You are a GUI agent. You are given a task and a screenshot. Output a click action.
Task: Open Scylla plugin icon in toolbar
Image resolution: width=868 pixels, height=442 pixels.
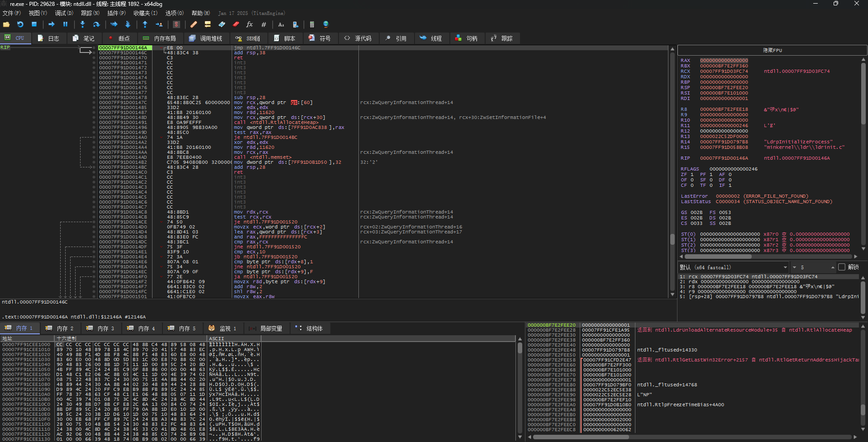coord(176,24)
